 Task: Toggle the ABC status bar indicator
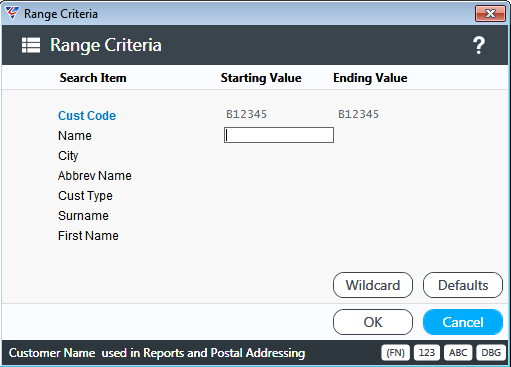pyautogui.click(x=458, y=353)
